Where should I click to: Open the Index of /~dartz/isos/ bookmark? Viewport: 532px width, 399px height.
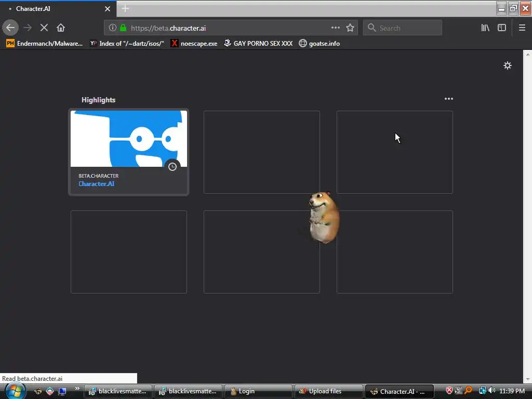[127, 44]
